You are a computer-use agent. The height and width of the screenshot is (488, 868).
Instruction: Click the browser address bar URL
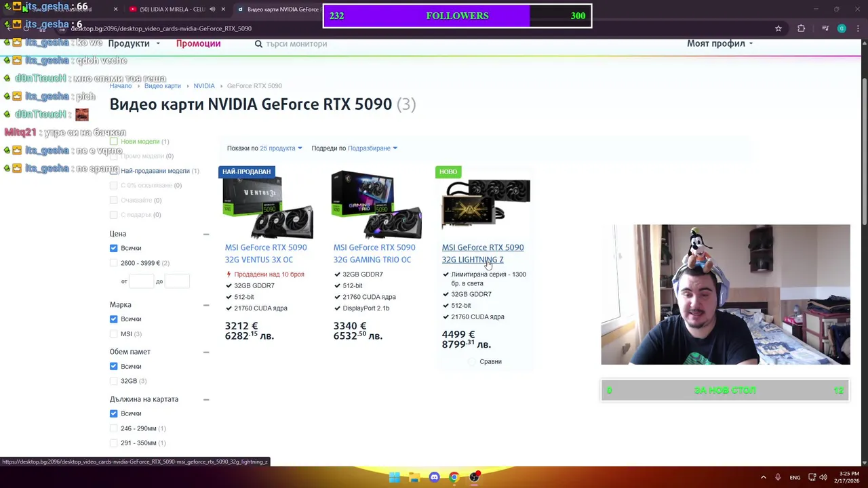pyautogui.click(x=161, y=28)
